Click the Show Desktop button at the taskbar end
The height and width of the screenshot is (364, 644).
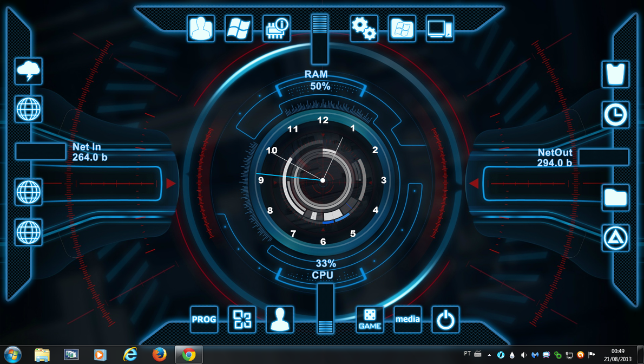pyautogui.click(x=640, y=355)
